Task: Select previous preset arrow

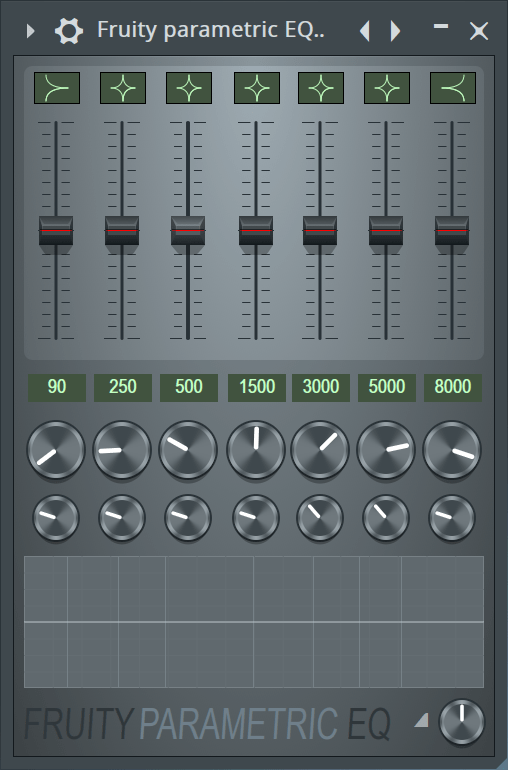Action: tap(365, 31)
